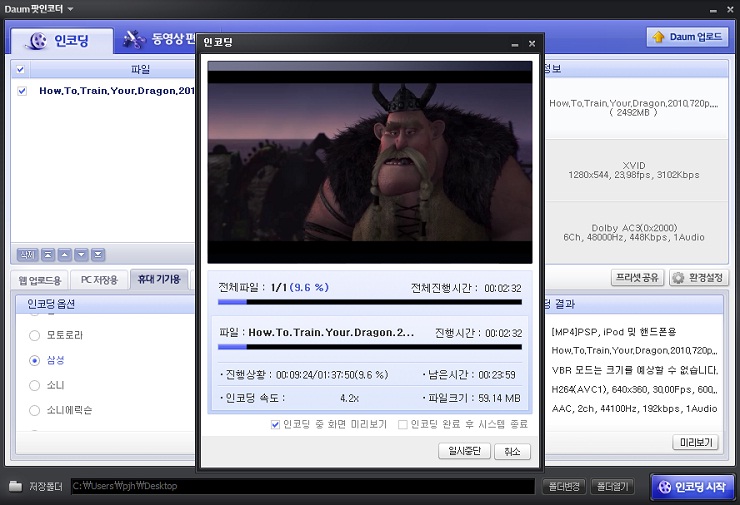The height and width of the screenshot is (505, 740).
Task: Click the Daum 업로드 button
Action: click(x=687, y=37)
